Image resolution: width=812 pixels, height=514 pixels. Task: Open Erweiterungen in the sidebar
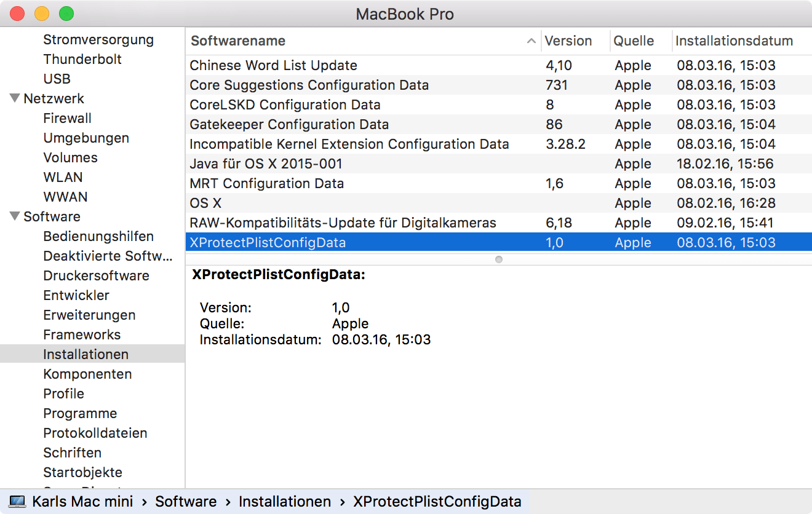tap(89, 315)
